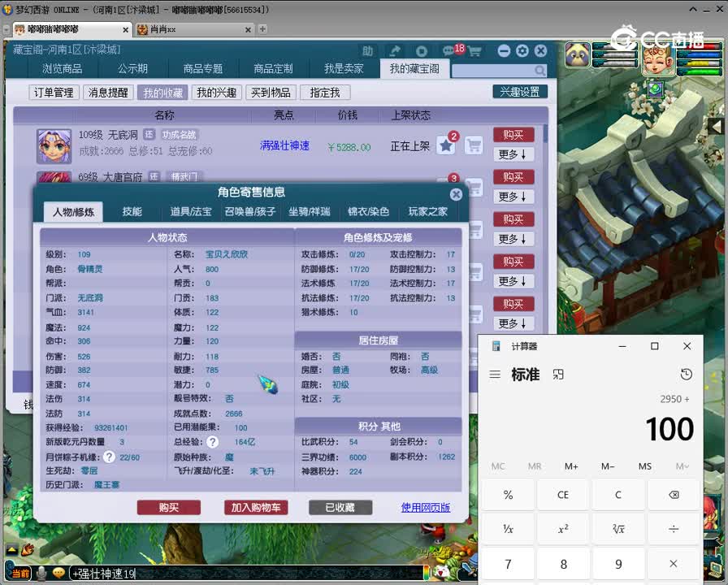The width and height of the screenshot is (728, 585).
Task: Select 消息提醒 sub-tab
Action: click(108, 93)
